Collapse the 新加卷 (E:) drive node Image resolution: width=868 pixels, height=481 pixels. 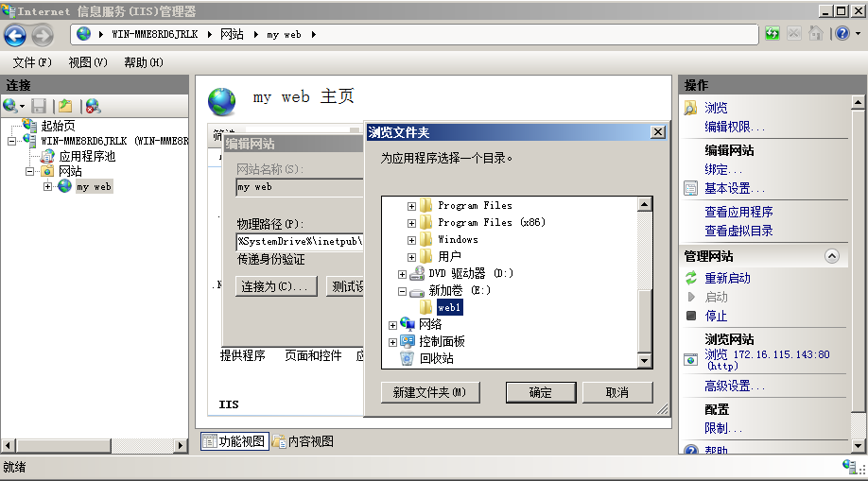click(403, 291)
